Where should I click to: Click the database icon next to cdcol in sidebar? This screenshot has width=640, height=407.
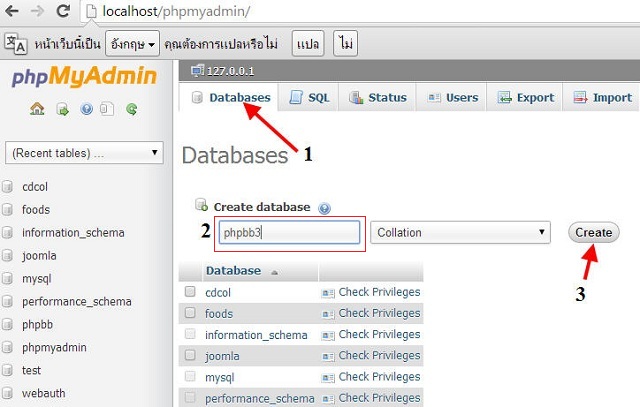[x=7, y=187]
